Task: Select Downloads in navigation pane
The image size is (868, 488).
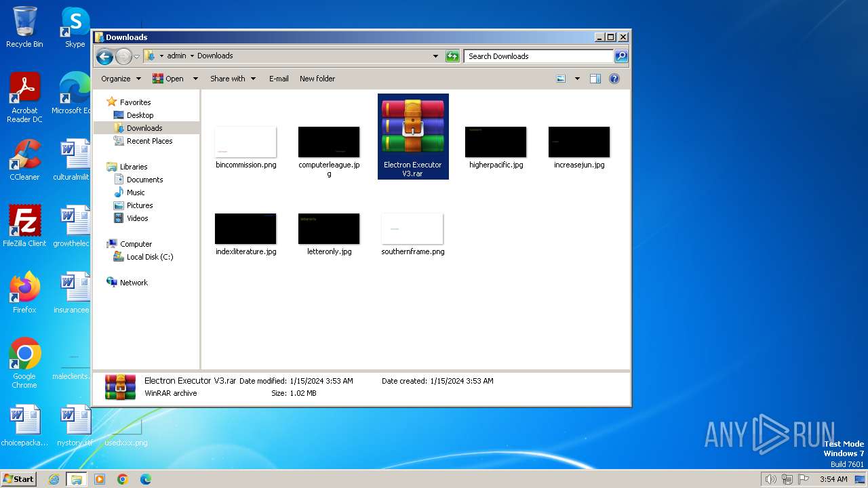Action: [144, 128]
